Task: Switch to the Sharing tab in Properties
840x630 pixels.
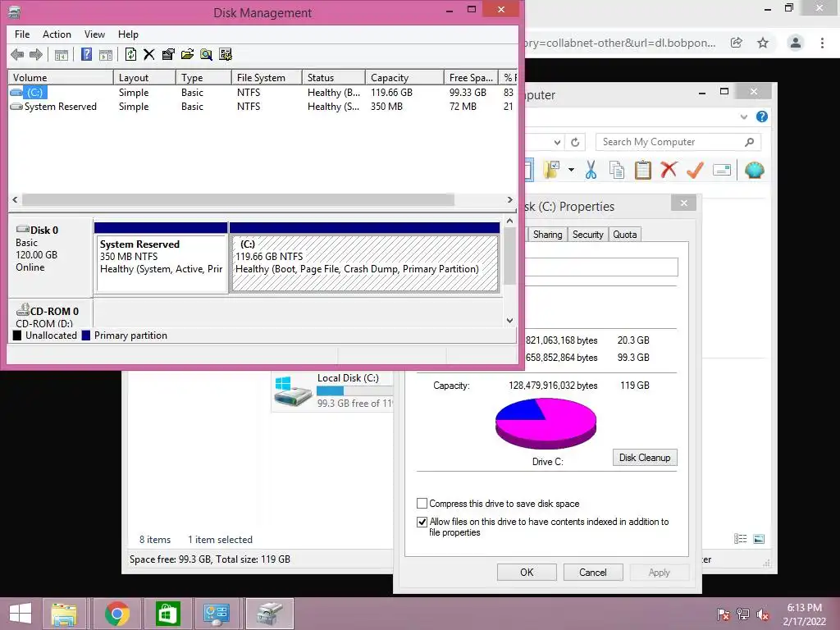Action: [547, 235]
